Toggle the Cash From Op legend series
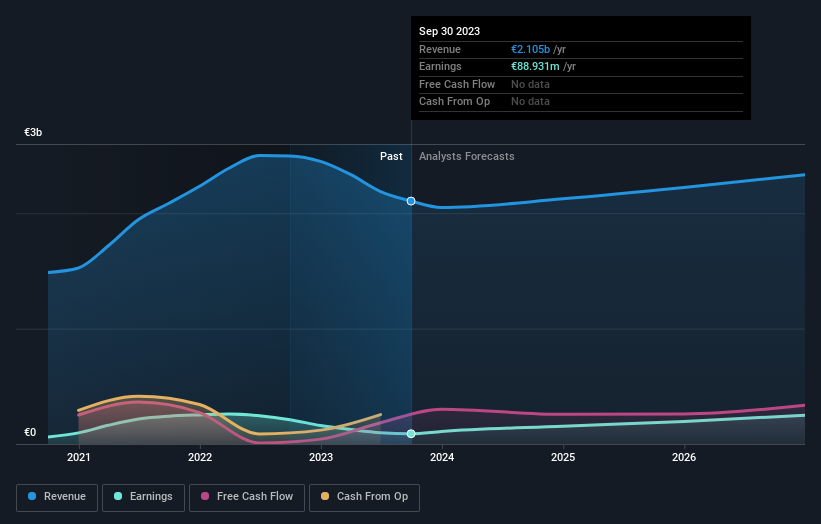Image resolution: width=821 pixels, height=524 pixels. (x=364, y=497)
